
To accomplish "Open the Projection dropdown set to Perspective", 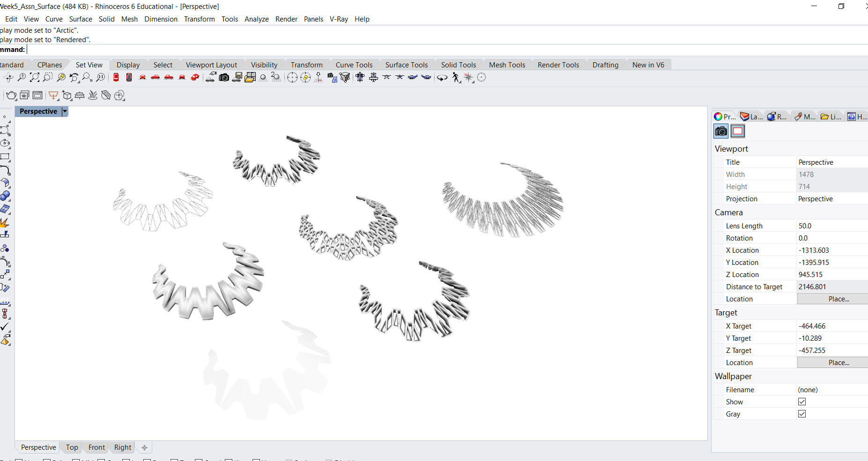I will point(831,199).
